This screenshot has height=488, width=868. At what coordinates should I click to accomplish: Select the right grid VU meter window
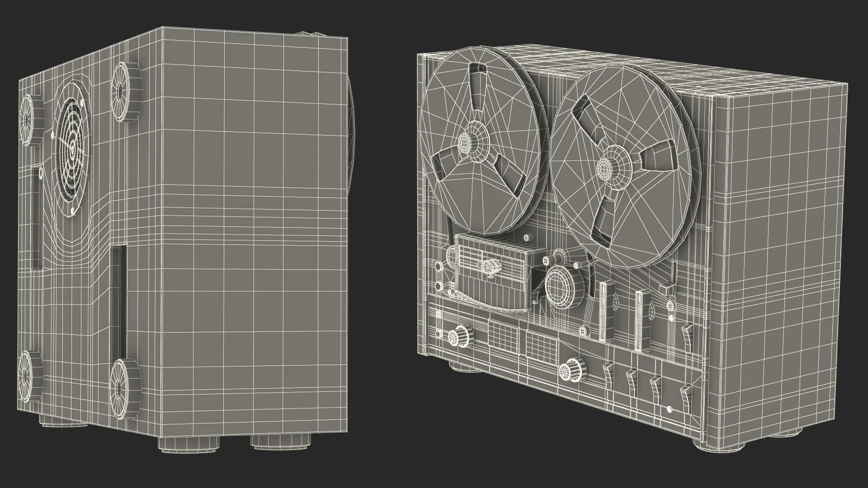pos(542,346)
